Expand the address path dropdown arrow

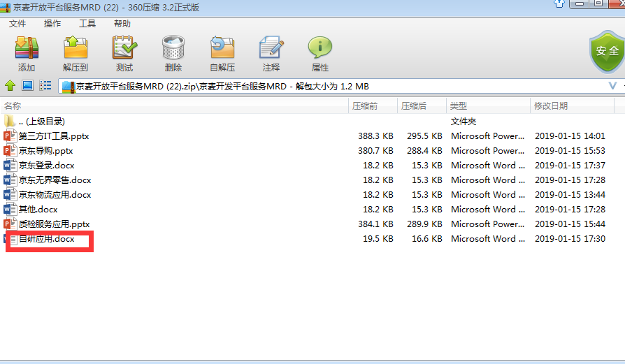(x=612, y=86)
